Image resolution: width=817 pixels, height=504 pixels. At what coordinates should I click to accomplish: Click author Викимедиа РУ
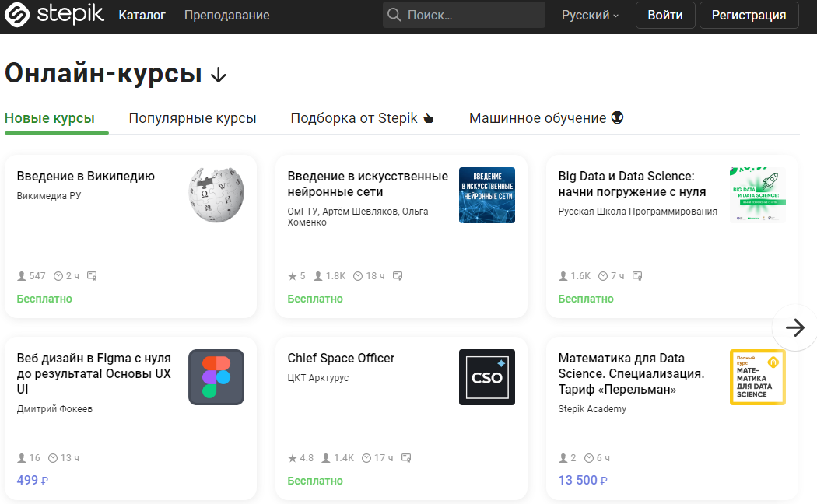pyautogui.click(x=49, y=196)
